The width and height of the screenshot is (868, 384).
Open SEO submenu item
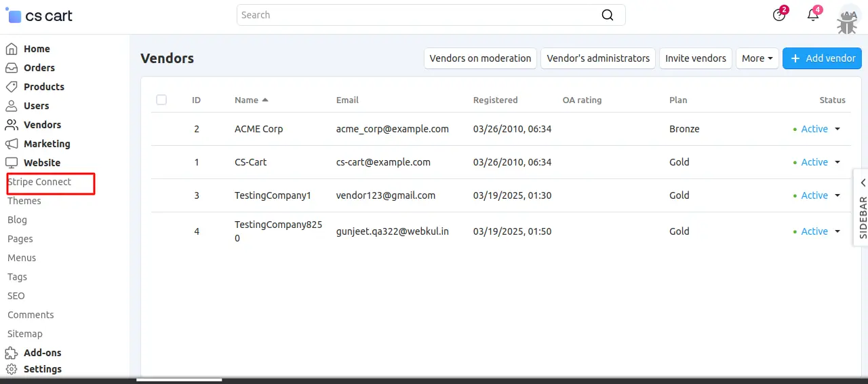click(16, 296)
